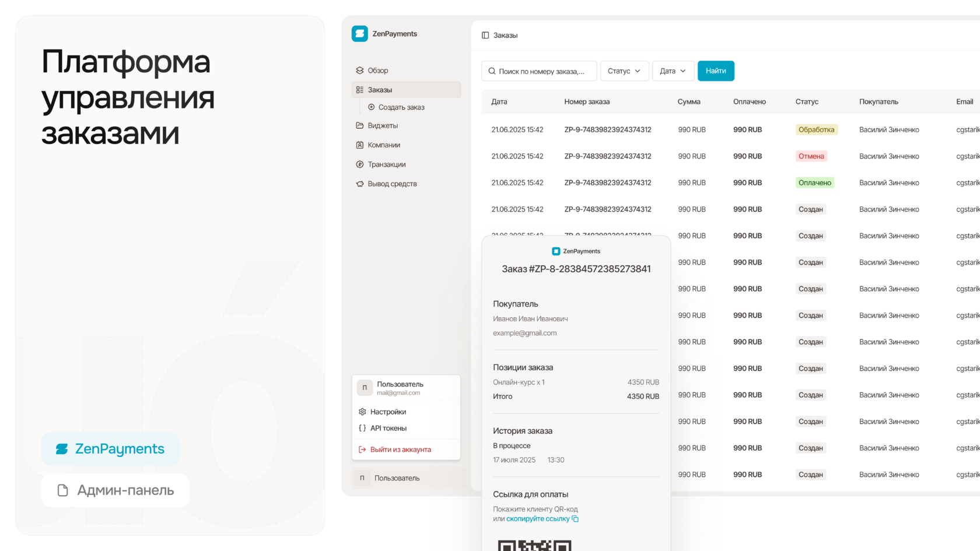Open the Дата filter dropdown
This screenshot has height=551, width=980.
pyautogui.click(x=673, y=71)
